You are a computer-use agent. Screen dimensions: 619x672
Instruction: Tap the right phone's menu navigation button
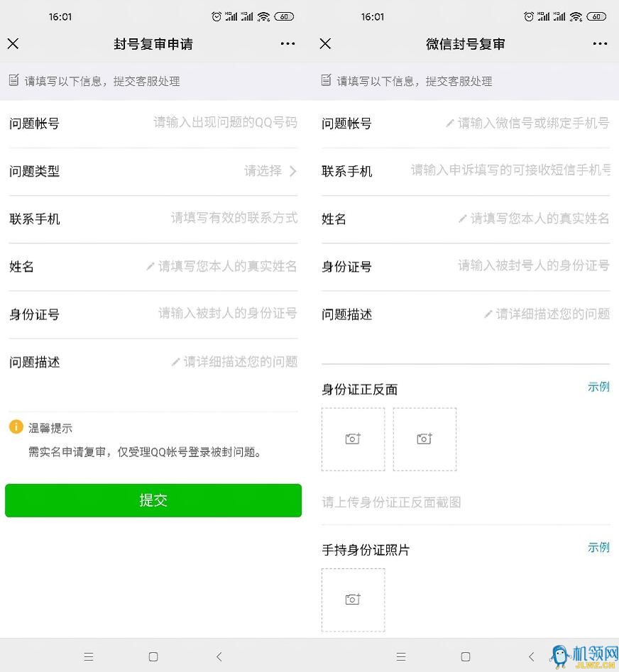401,656
